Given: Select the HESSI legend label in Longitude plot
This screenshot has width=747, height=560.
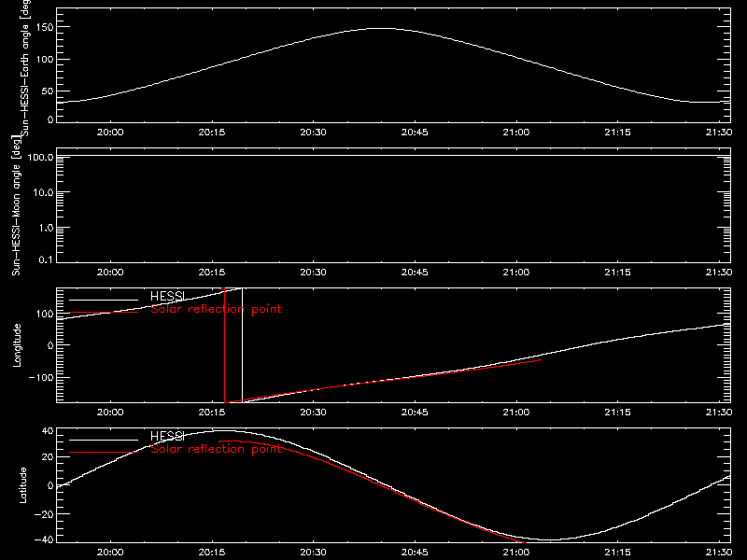Looking at the screenshot, I should click(167, 296).
